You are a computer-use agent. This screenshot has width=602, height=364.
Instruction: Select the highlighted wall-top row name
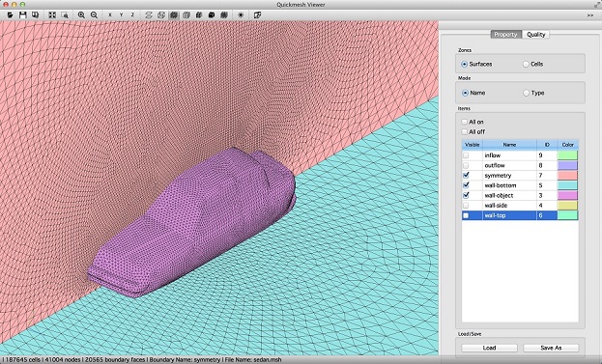coord(495,215)
